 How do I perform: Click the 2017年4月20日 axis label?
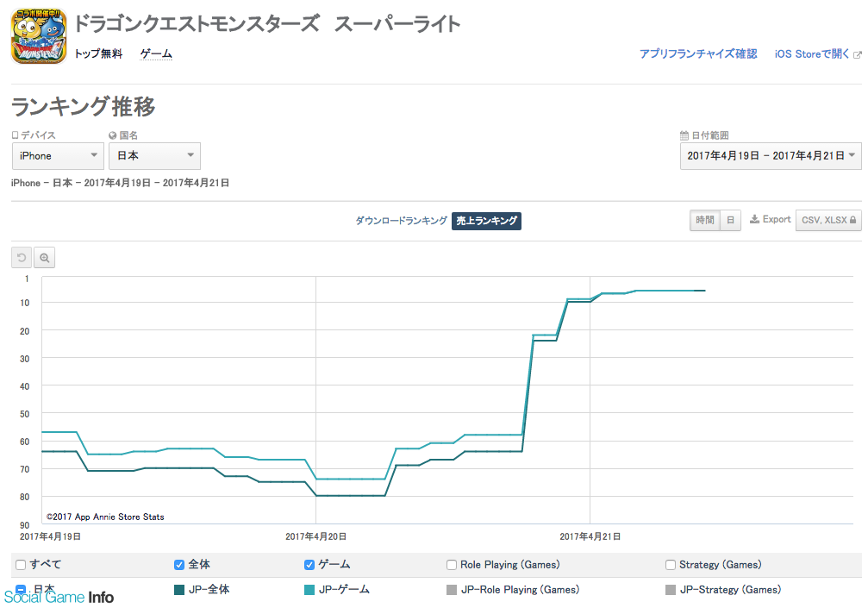[315, 536]
